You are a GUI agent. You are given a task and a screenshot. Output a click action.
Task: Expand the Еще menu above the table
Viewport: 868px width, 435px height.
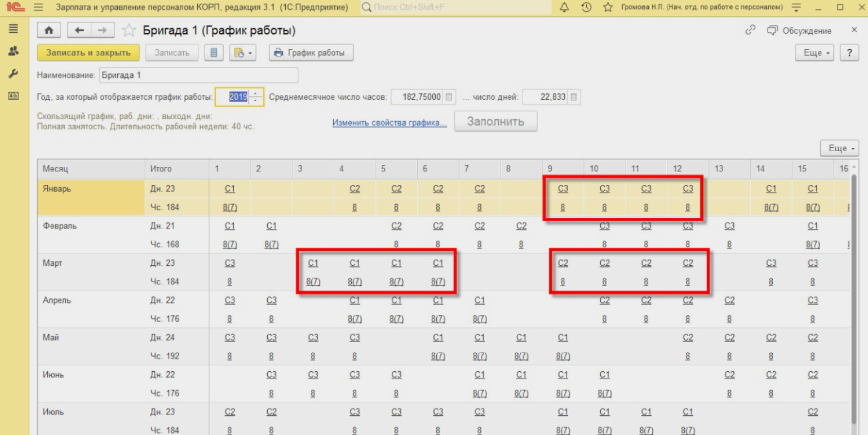tap(839, 148)
